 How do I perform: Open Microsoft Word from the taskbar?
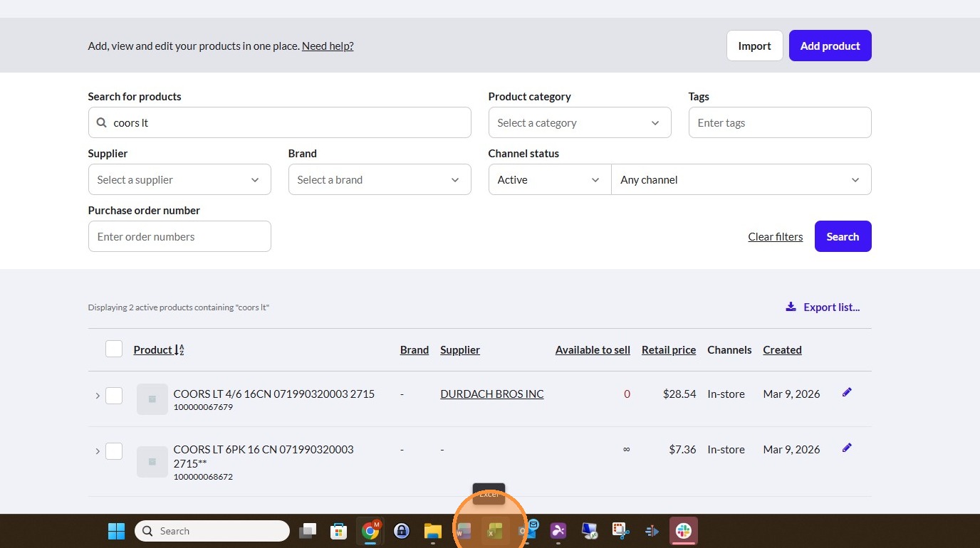[464, 531]
